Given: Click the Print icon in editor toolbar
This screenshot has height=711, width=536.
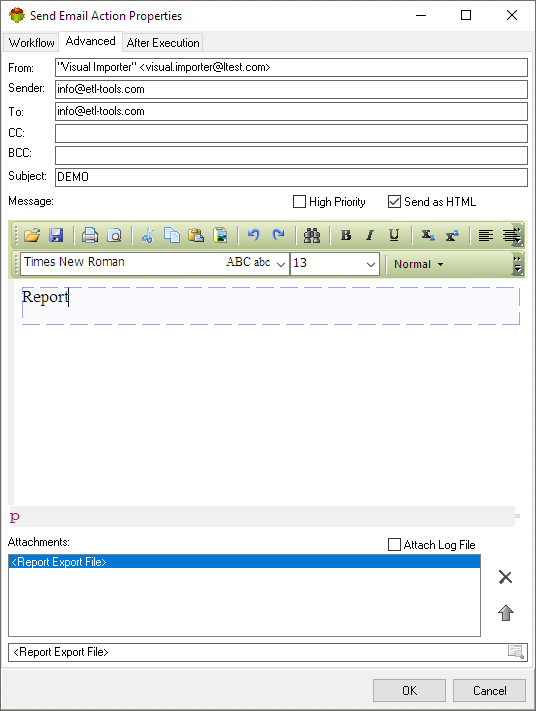Looking at the screenshot, I should [x=90, y=235].
